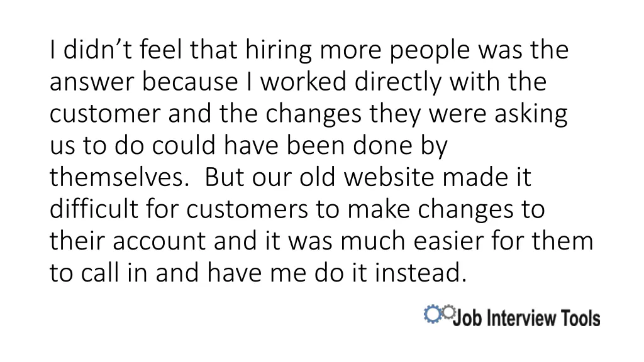Screen dimensions: 644x362
Task: Click the line starting "answer because I worked"
Action: point(298,82)
